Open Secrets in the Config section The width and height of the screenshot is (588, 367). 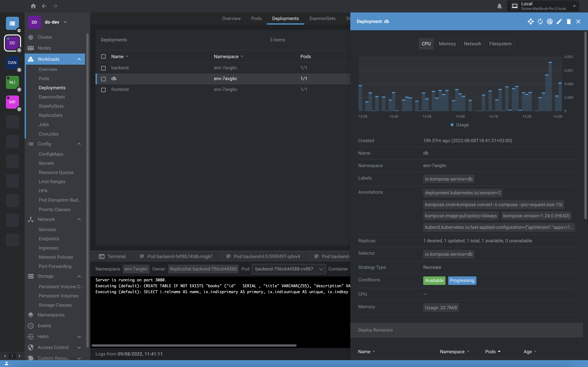point(46,163)
